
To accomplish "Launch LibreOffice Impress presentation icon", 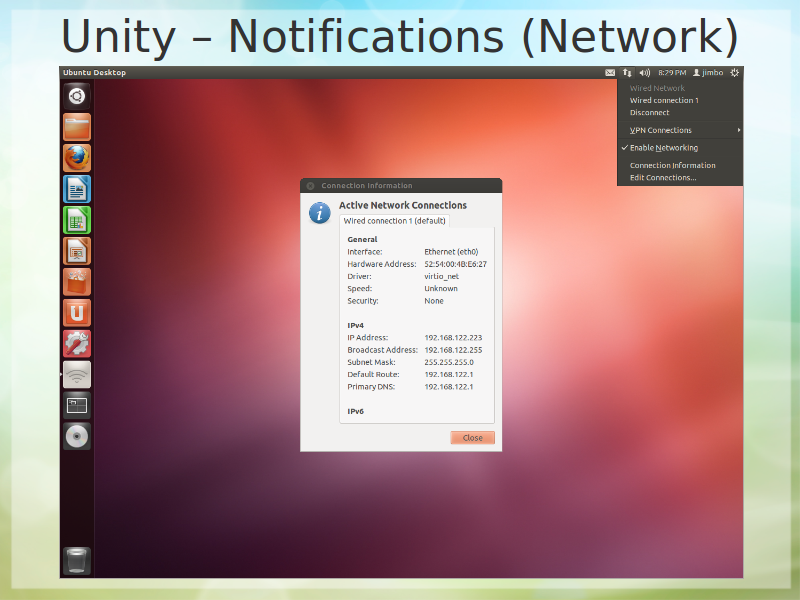I will click(x=77, y=251).
